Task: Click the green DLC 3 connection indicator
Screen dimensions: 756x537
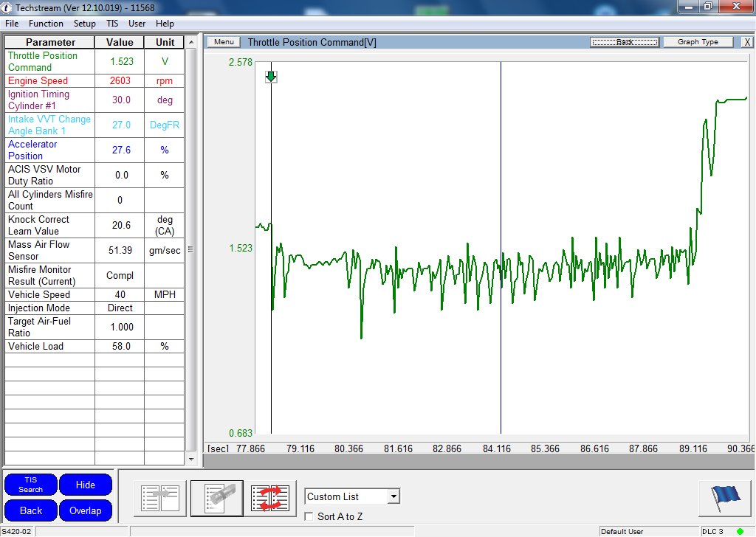Action: [740, 531]
